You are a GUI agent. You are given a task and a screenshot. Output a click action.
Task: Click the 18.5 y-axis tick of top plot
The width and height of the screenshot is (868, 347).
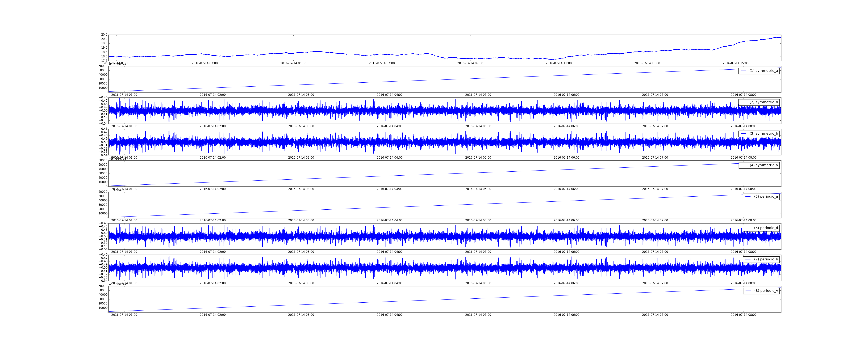coord(104,52)
